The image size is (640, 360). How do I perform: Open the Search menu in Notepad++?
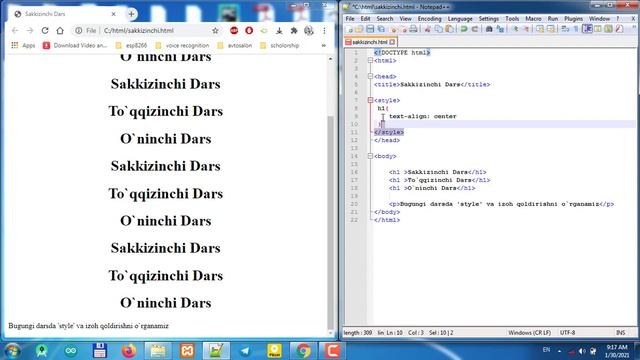pyautogui.click(x=384, y=19)
